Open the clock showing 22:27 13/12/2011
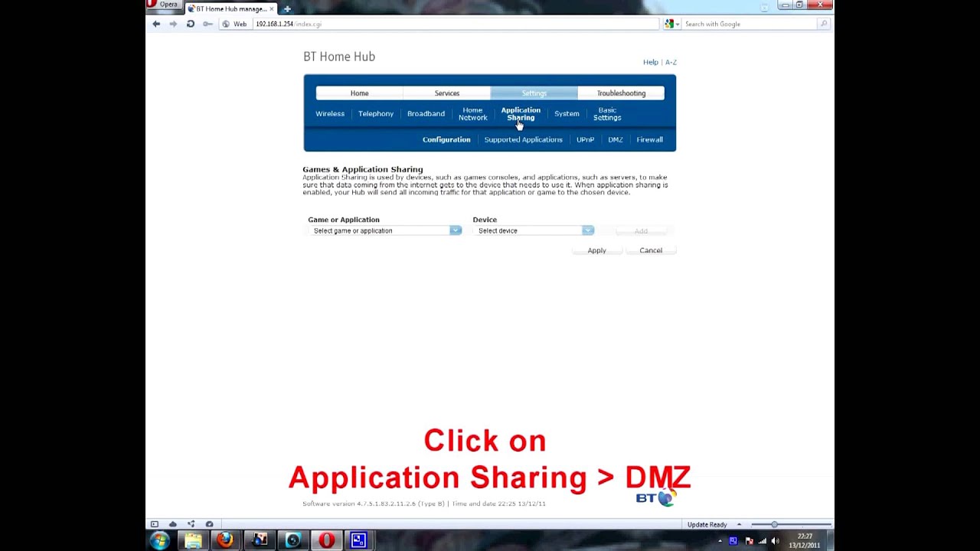 click(805, 540)
